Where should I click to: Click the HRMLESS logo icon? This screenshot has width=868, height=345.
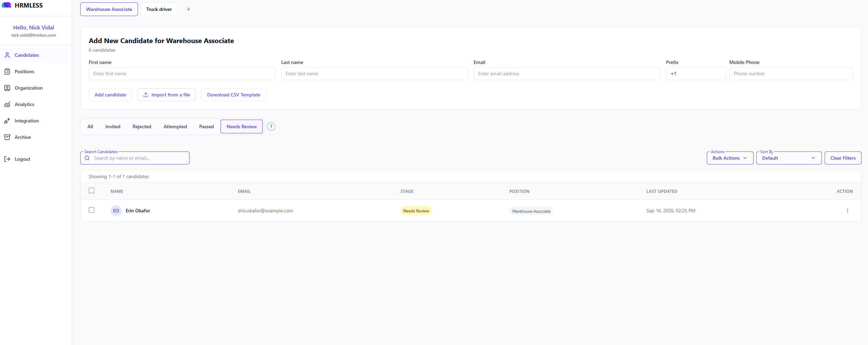(7, 5)
